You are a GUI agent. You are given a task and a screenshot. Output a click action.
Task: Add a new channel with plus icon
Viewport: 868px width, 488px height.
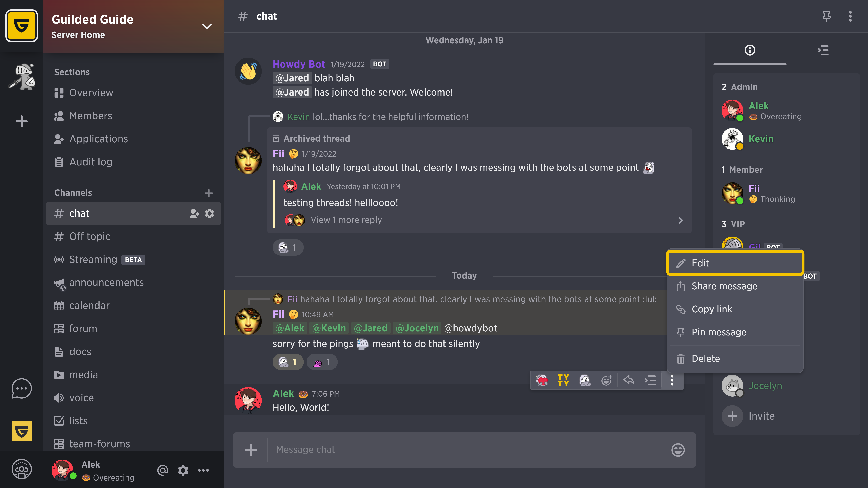point(209,193)
